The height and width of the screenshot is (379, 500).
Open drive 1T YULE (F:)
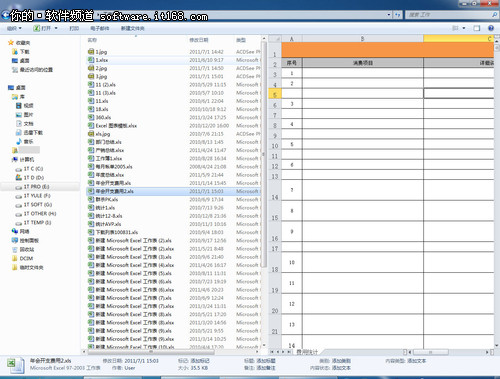pyautogui.click(x=33, y=196)
